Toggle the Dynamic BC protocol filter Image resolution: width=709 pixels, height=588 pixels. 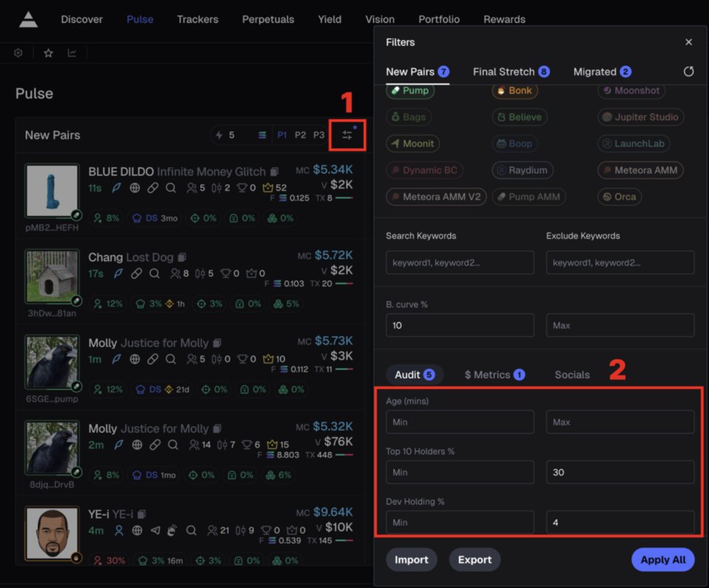point(424,171)
